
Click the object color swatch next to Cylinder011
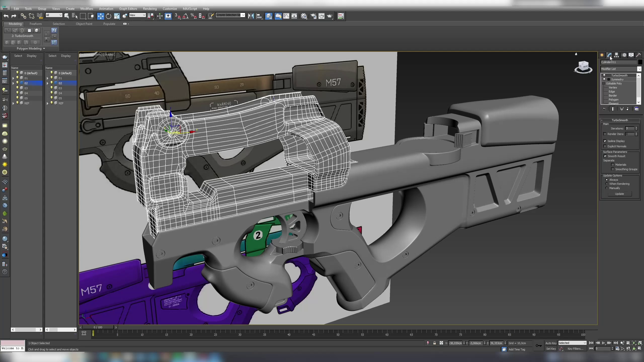coord(640,62)
